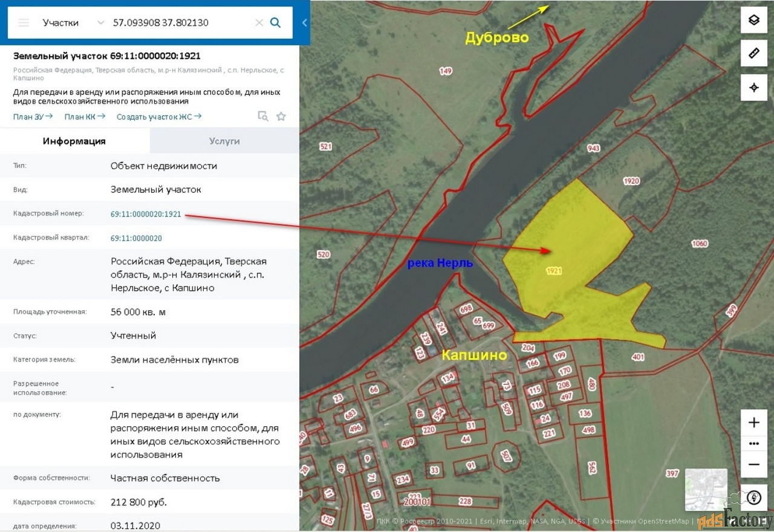Open the hamburger menu in the search bar
The height and width of the screenshot is (532, 774).
point(24,23)
